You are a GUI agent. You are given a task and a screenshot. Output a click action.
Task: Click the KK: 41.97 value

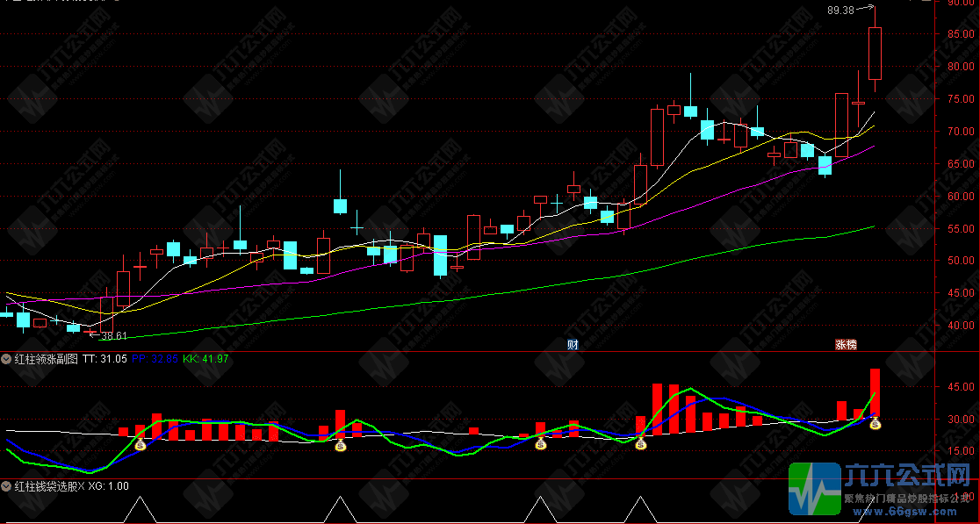click(205, 359)
